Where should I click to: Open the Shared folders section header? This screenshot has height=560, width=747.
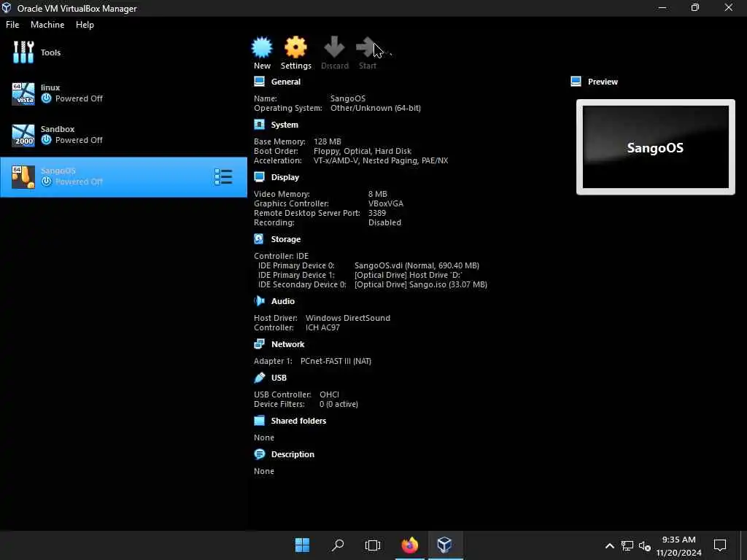tap(298, 421)
